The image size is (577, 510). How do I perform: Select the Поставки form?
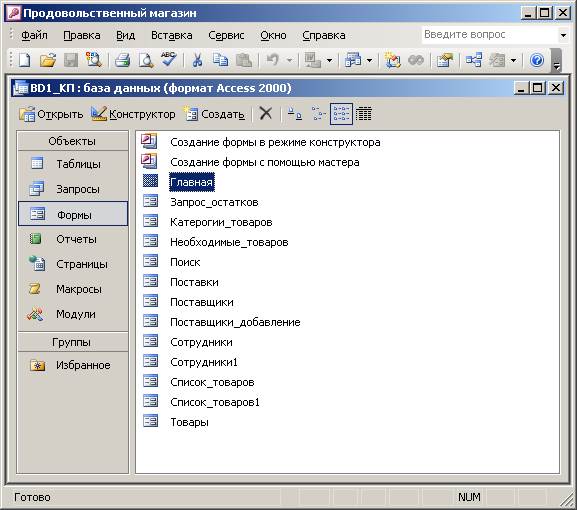click(194, 282)
